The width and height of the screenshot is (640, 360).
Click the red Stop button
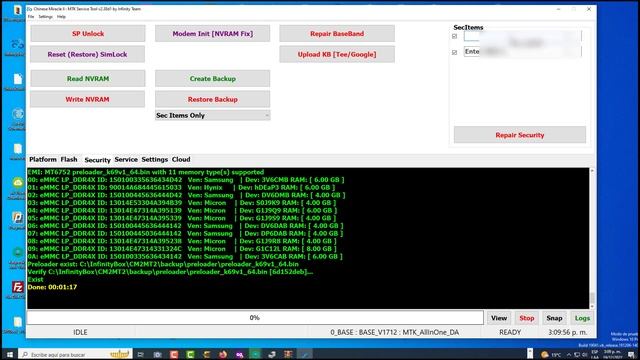click(527, 318)
